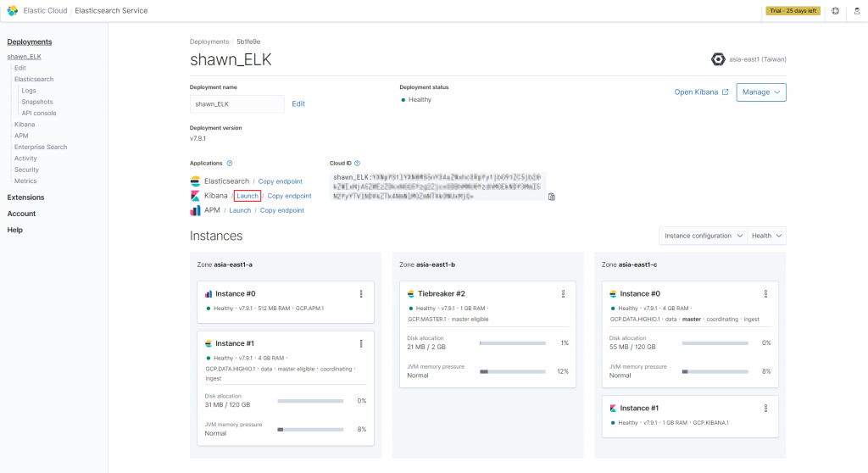This screenshot has height=473, width=868.
Task: Launch the APM application
Action: click(x=240, y=210)
